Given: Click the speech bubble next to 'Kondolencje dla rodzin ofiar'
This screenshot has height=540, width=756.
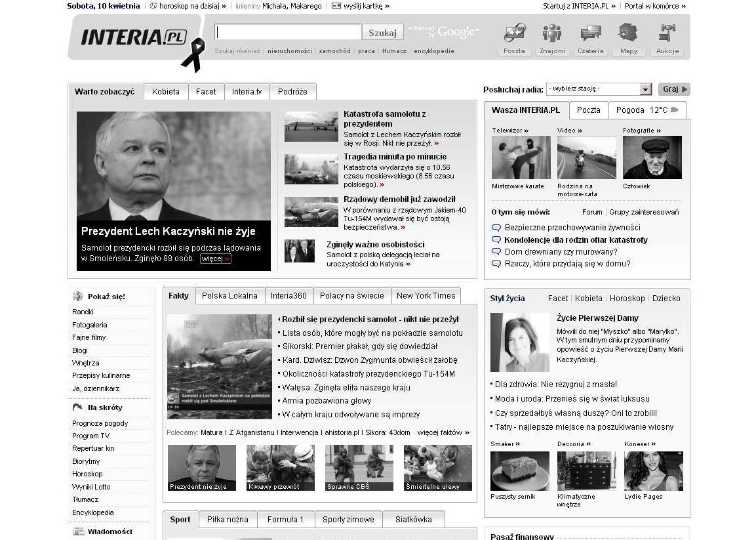Looking at the screenshot, I should coord(496,239).
